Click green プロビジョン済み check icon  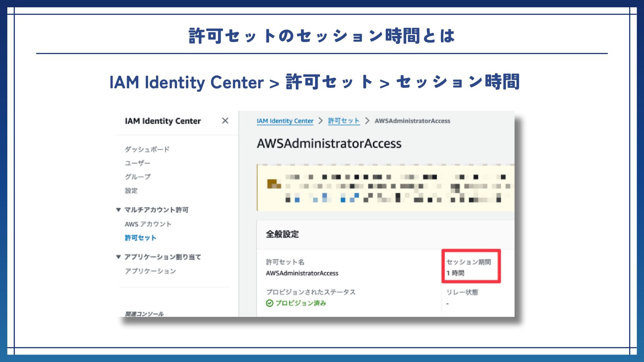(269, 303)
